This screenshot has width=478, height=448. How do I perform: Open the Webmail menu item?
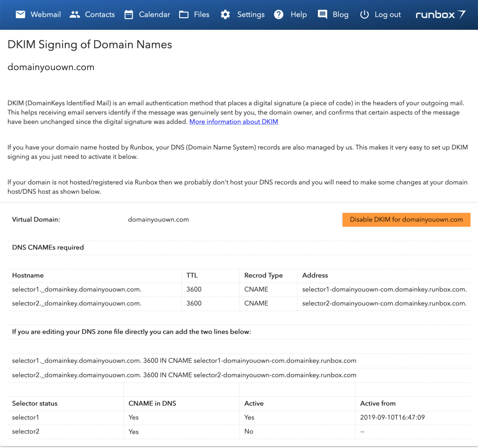(x=46, y=14)
